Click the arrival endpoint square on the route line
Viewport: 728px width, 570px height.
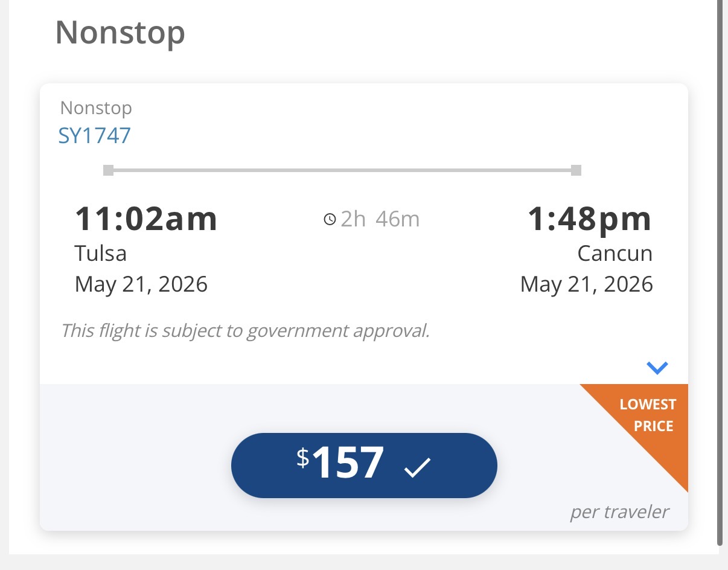(x=576, y=170)
